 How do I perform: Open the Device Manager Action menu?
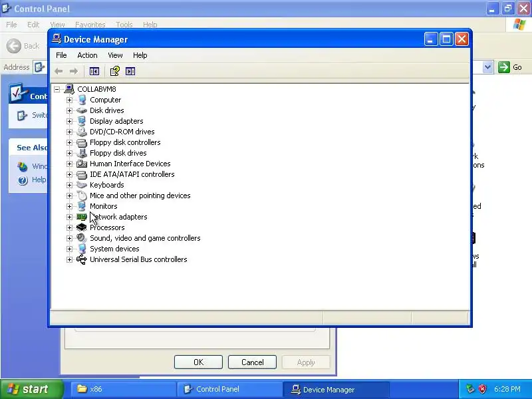[x=87, y=55]
